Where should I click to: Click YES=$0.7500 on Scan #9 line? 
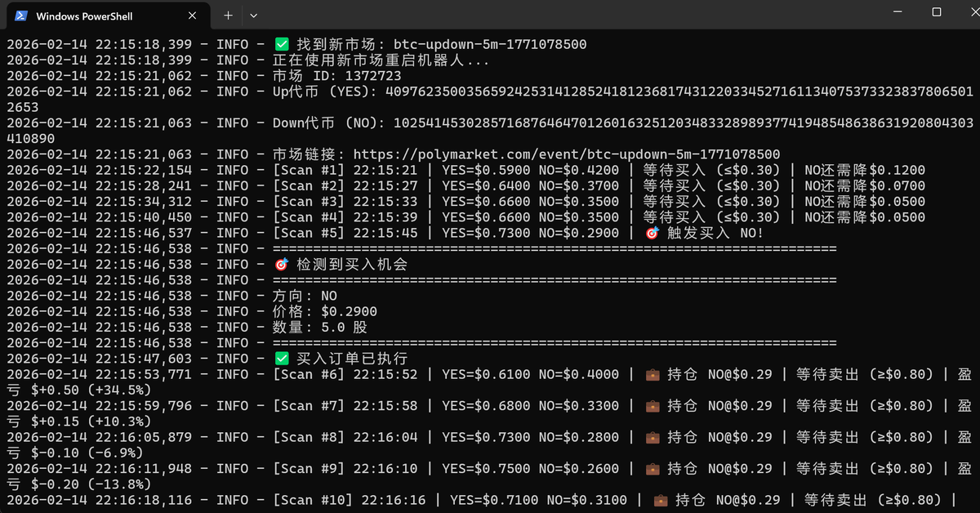click(x=486, y=469)
